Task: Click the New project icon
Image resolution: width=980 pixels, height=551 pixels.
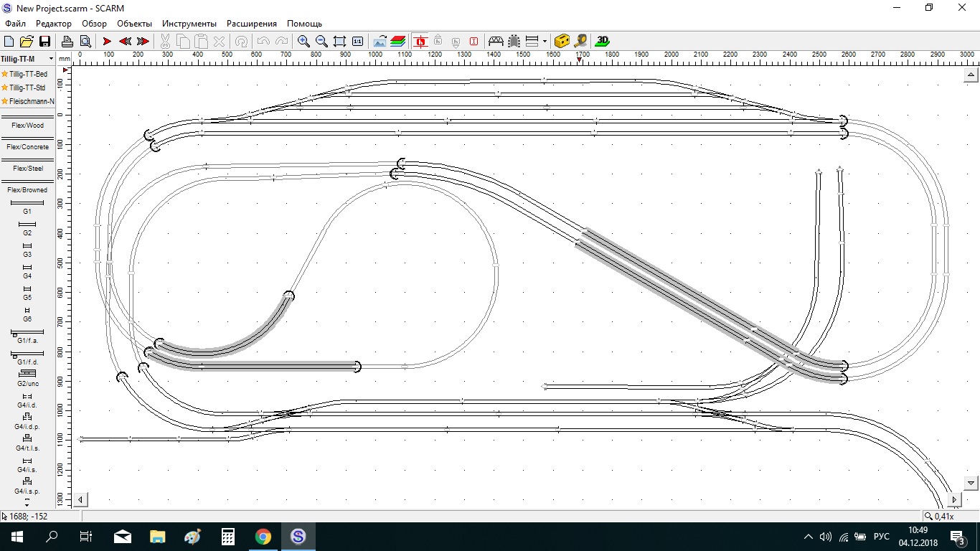Action: tap(9, 42)
